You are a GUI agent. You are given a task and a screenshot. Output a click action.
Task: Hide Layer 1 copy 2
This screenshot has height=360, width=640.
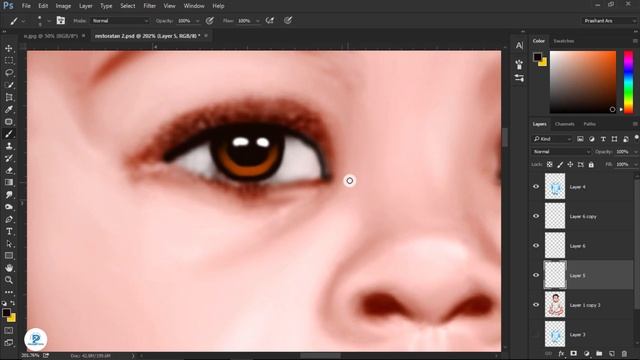coord(536,305)
